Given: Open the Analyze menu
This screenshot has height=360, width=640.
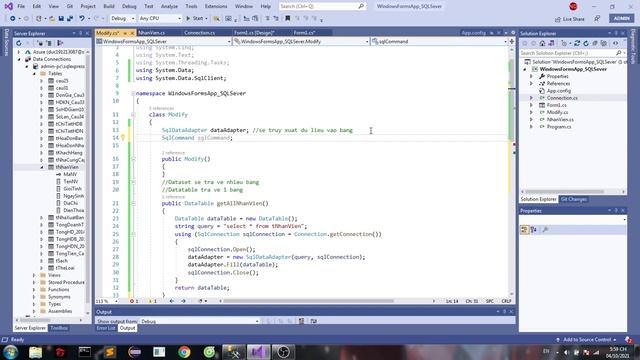Looking at the screenshot, I should (x=169, y=7).
